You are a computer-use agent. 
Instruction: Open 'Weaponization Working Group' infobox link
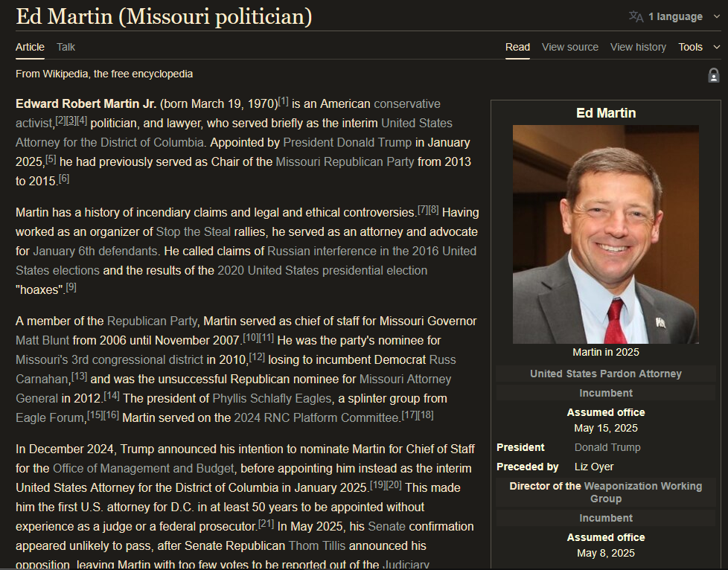click(642, 492)
